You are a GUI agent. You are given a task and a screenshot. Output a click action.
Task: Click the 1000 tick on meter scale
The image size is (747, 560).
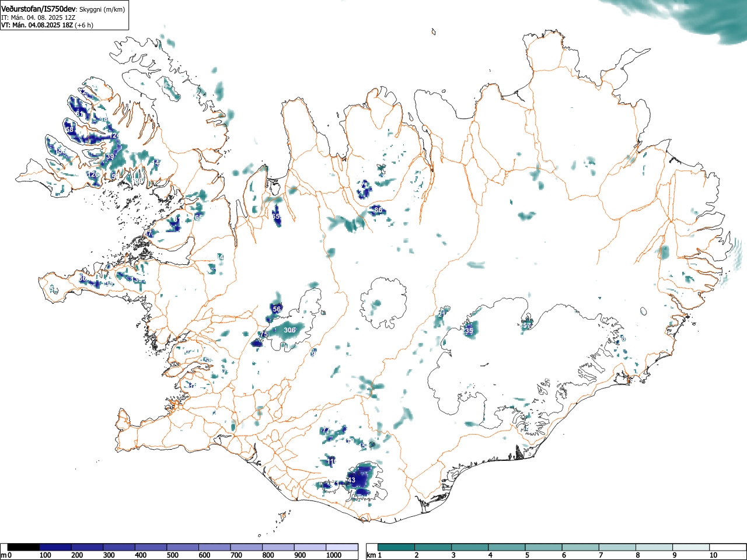tap(333, 555)
